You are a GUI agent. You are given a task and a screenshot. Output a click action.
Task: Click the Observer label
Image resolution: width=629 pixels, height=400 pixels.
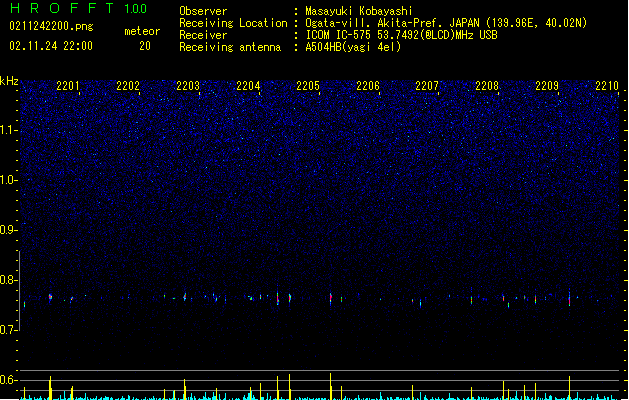(x=203, y=11)
